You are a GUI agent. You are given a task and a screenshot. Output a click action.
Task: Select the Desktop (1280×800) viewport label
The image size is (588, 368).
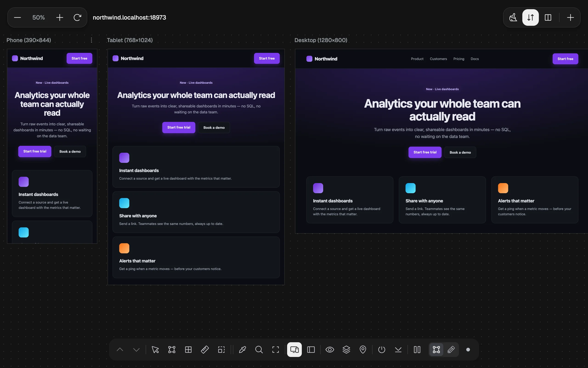tap(321, 40)
